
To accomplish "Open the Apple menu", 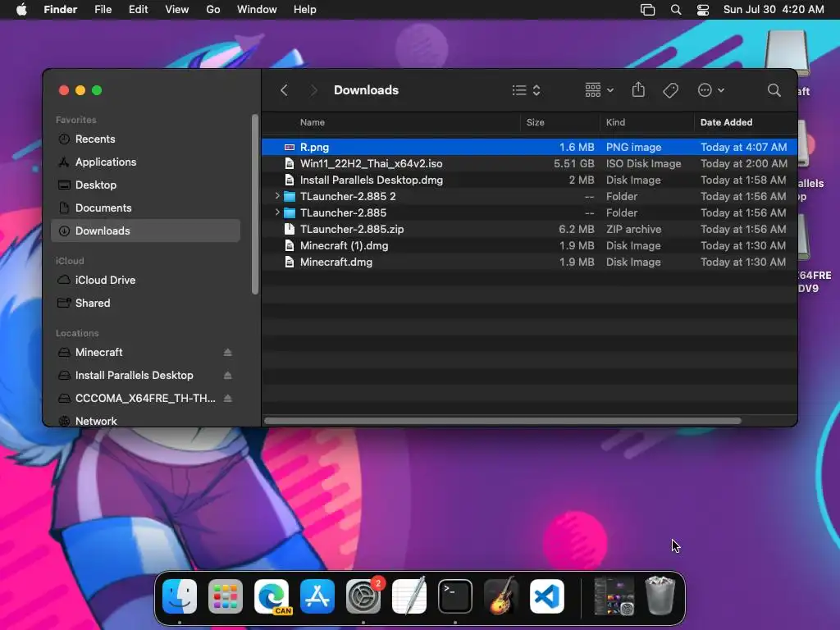I will (21, 10).
